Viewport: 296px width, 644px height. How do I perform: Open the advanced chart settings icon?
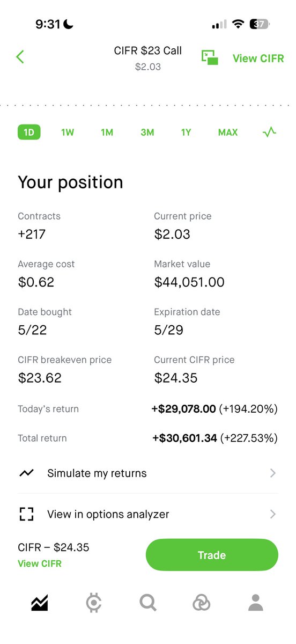(x=270, y=132)
